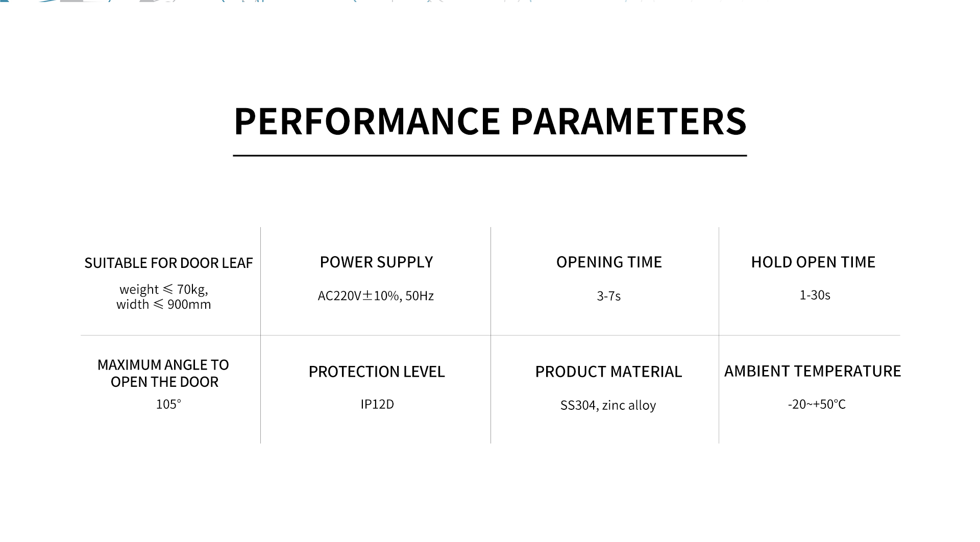Select the PROTECTION LEVEL heading
980x542 pixels.
click(377, 372)
